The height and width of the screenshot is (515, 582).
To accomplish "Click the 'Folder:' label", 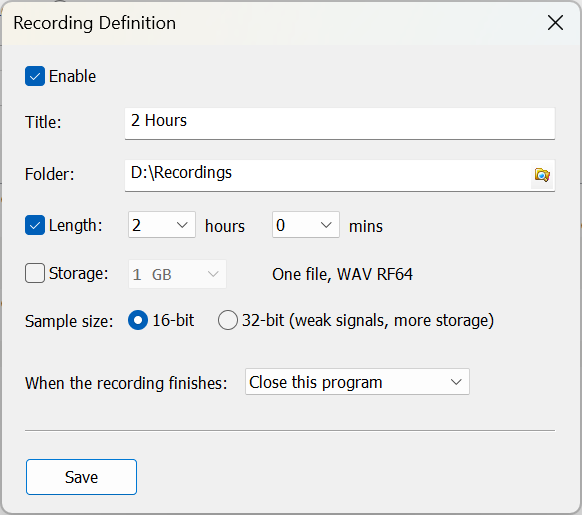I will click(x=50, y=174).
